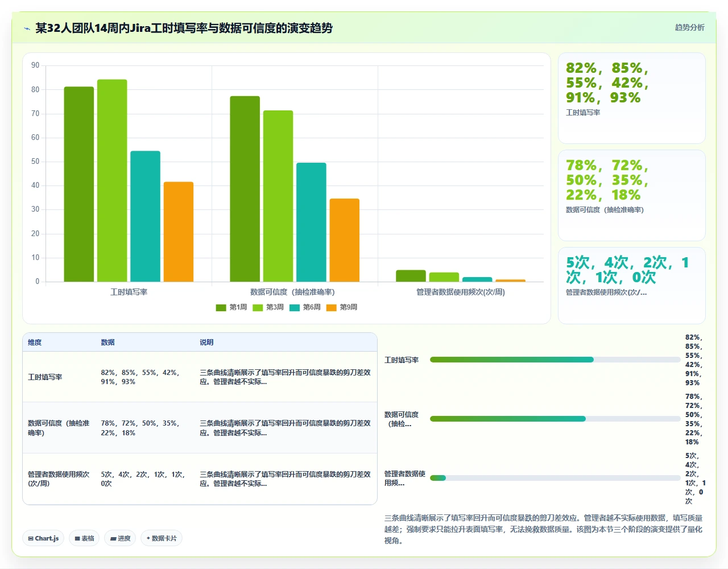This screenshot has width=728, height=569.
Task: Select the Chart.js tag chip
Action: (x=43, y=538)
